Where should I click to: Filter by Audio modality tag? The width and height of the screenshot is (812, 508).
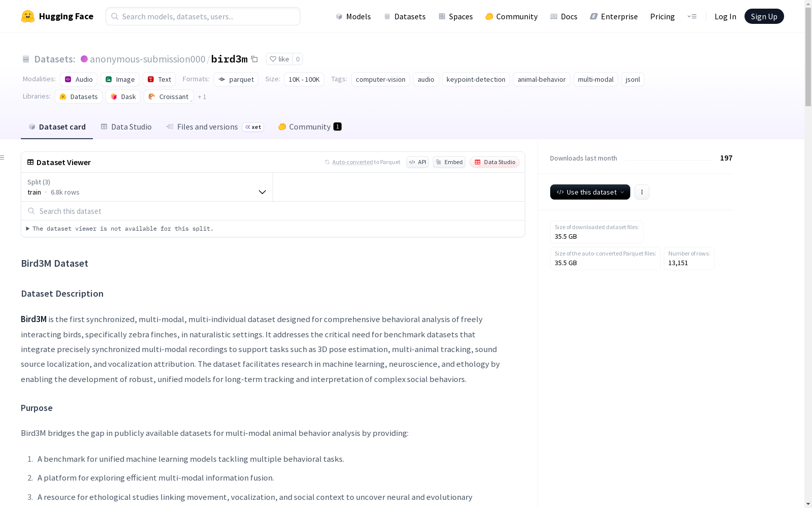(x=79, y=79)
